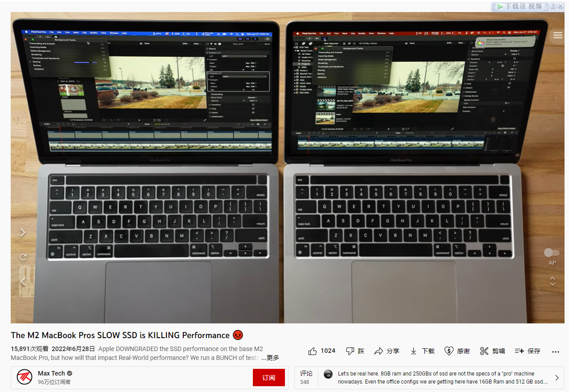Click the 96万位订阅者 subscriber count
The height and width of the screenshot is (392, 569).
[x=54, y=382]
